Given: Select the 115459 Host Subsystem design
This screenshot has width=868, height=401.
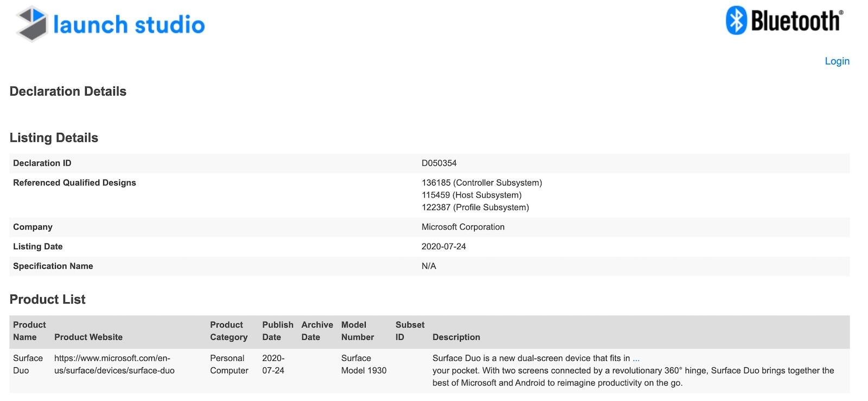Looking at the screenshot, I should tap(471, 195).
